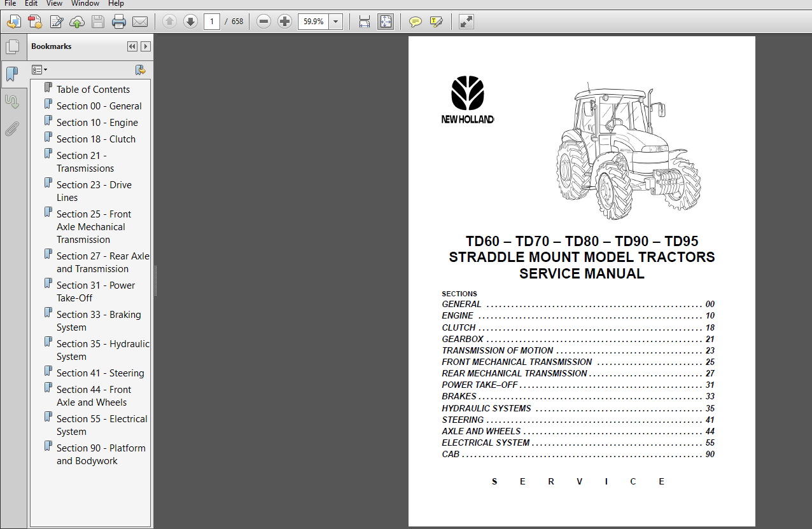Click the New Holland logo on the page
This screenshot has width=812, height=529.
[468, 100]
